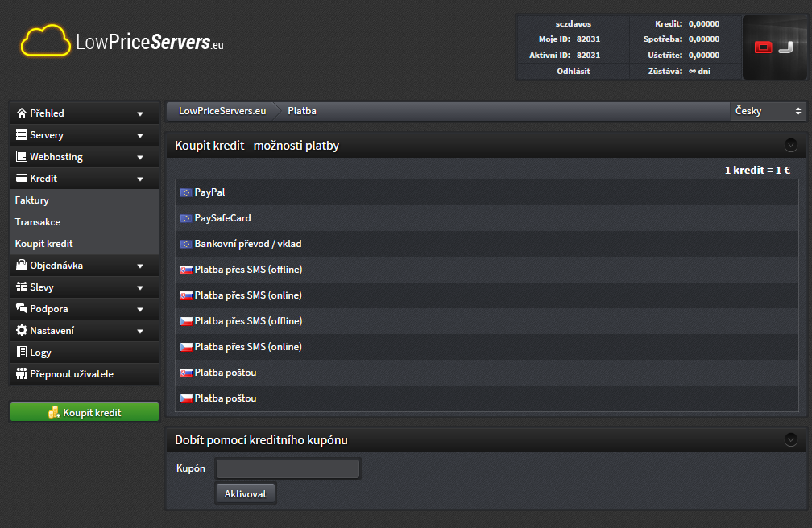Select the PayPal payment flag icon
Viewport: 812px width, 528px height.
pos(185,192)
